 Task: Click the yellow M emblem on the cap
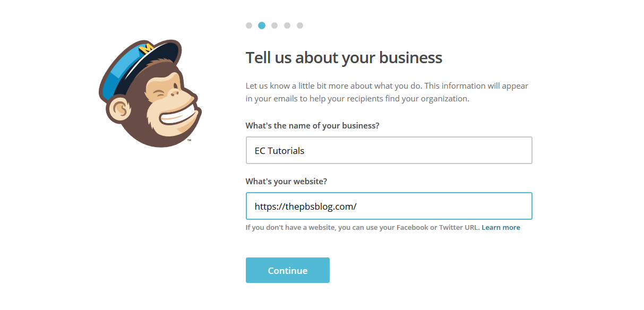(145, 49)
